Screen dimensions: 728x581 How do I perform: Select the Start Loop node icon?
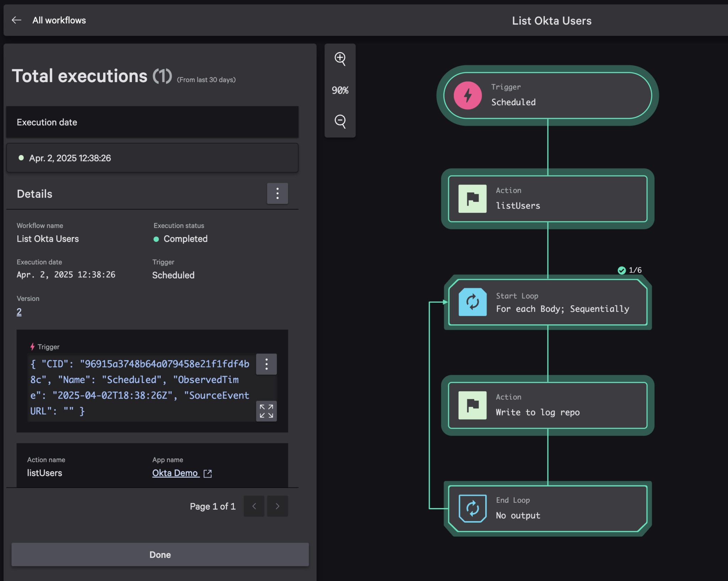(x=473, y=302)
